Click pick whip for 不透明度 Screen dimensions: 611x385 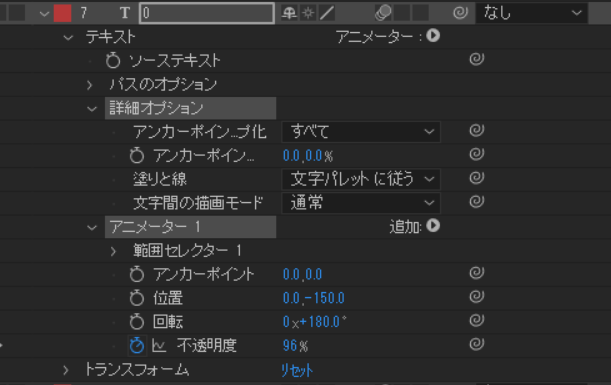coord(477,344)
